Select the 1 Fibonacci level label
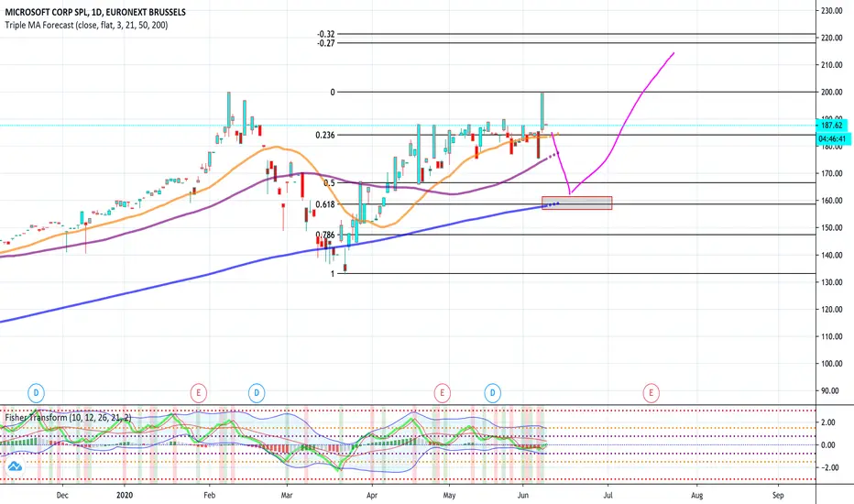The width and height of the screenshot is (854, 504). tap(333, 273)
